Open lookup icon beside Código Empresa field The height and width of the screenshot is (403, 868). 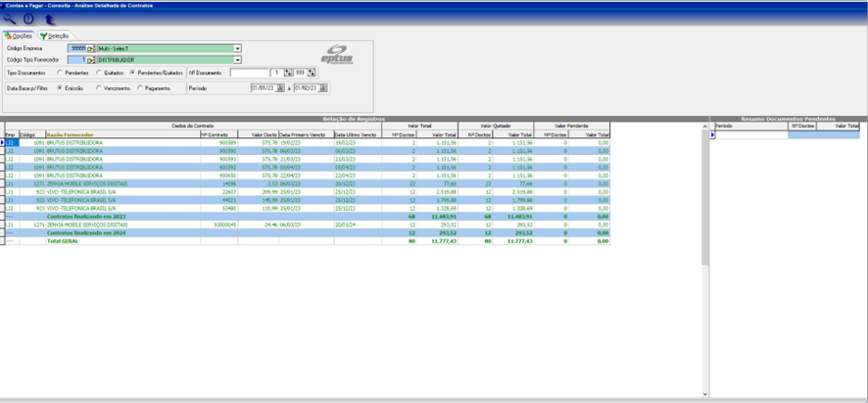(x=91, y=47)
